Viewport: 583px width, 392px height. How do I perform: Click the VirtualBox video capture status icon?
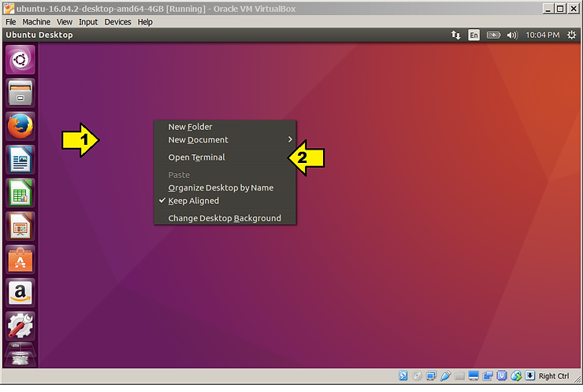488,375
